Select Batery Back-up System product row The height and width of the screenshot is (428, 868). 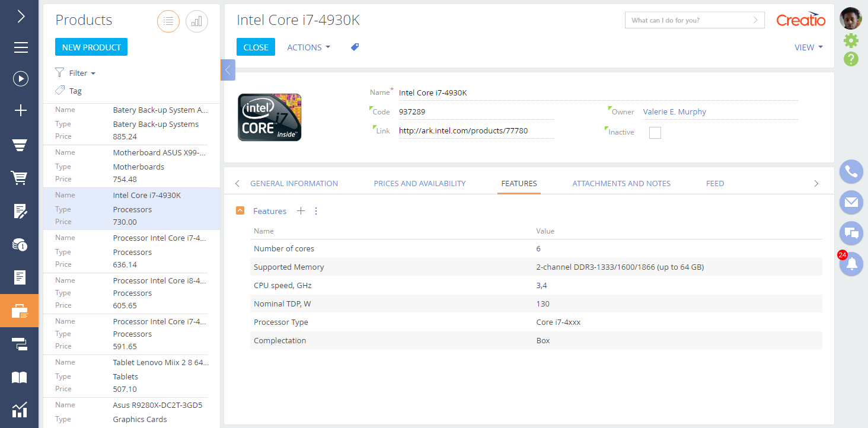(x=131, y=123)
